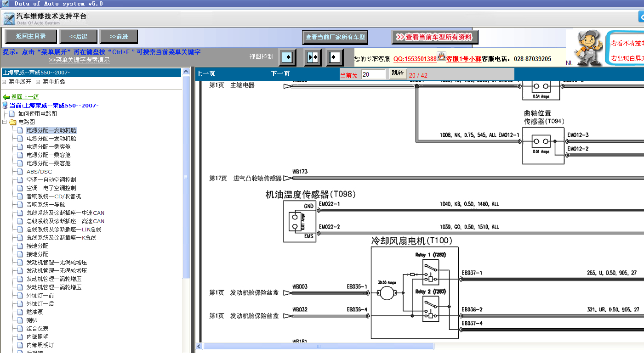This screenshot has width=644, height=353.
Task: Click the 跳转 jump button
Action: [x=397, y=73]
